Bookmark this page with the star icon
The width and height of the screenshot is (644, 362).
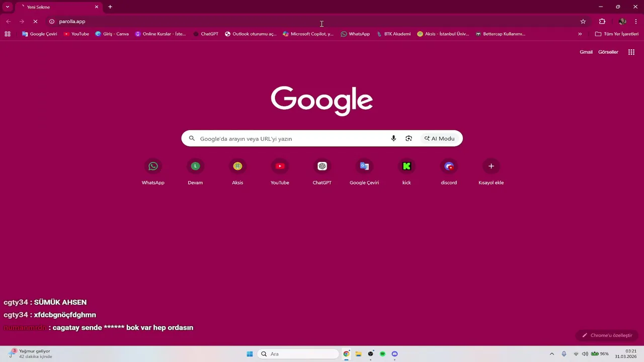(583, 22)
